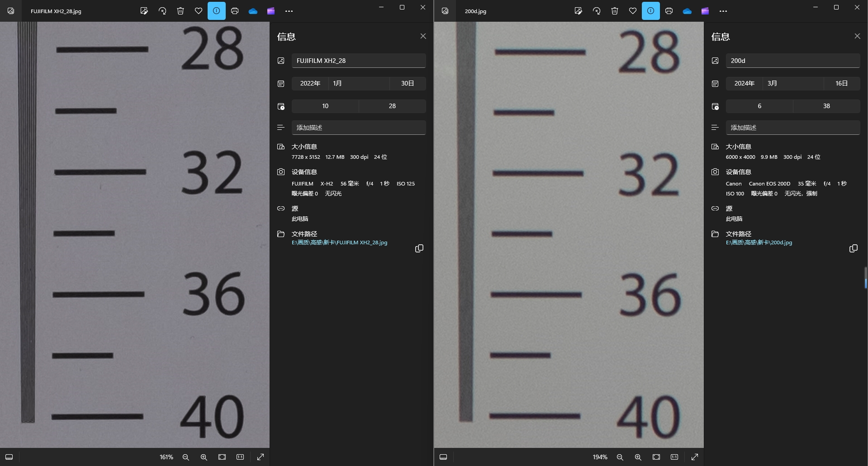Close the 信息 panel showing Canon EOS 200D
Viewport: 868px width, 466px height.
click(857, 36)
